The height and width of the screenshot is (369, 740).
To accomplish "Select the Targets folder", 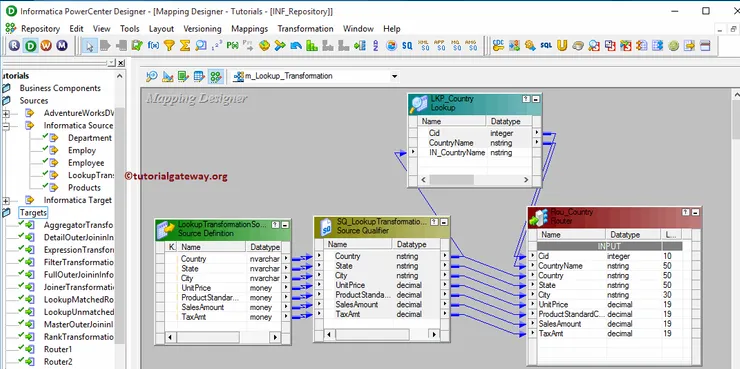I will point(33,213).
